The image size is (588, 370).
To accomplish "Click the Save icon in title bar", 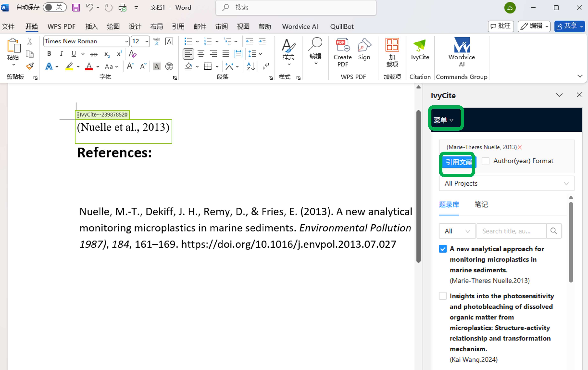I will [76, 8].
